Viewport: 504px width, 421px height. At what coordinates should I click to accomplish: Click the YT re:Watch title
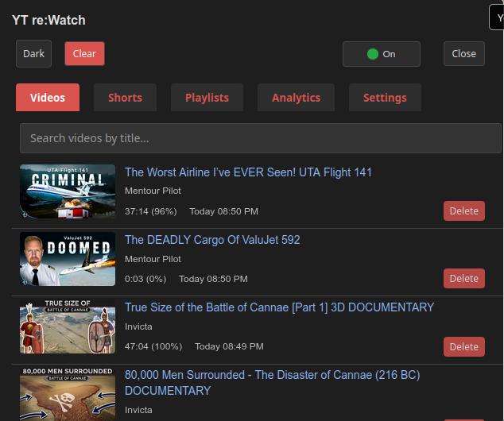tap(48, 20)
